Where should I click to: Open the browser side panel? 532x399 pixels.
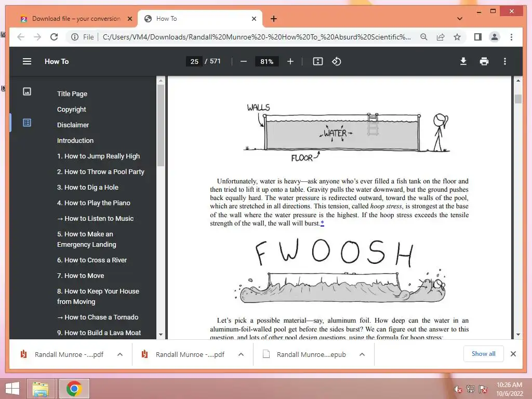[478, 37]
